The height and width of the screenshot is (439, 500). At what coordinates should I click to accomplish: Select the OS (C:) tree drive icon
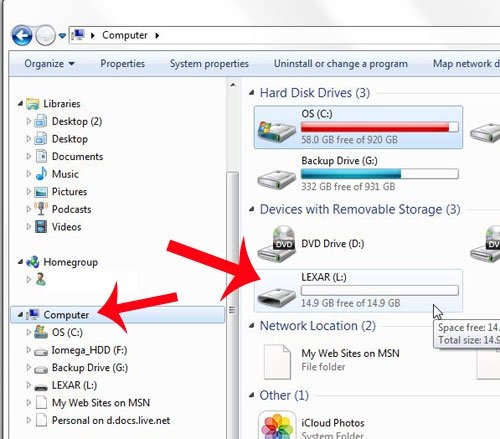click(x=41, y=332)
